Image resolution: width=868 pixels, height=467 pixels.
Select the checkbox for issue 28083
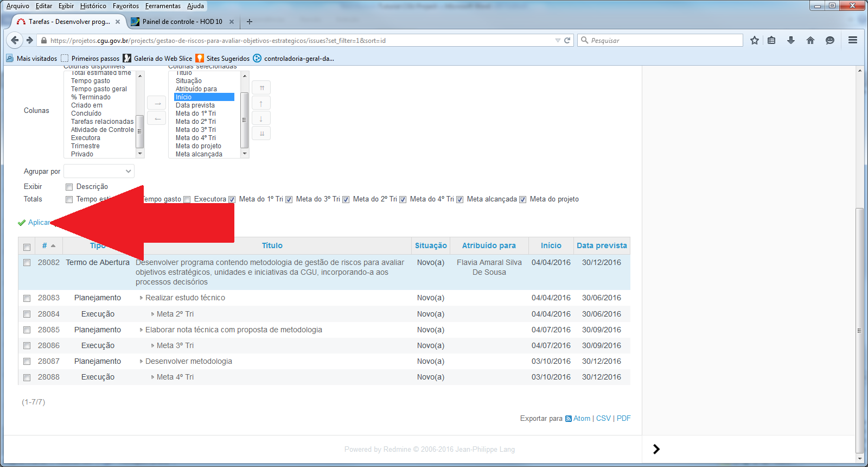pos(27,298)
